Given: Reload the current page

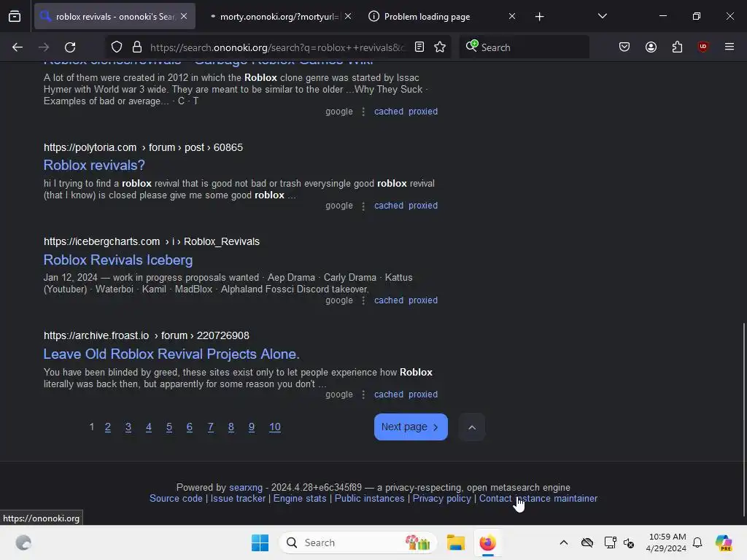Looking at the screenshot, I should point(70,47).
